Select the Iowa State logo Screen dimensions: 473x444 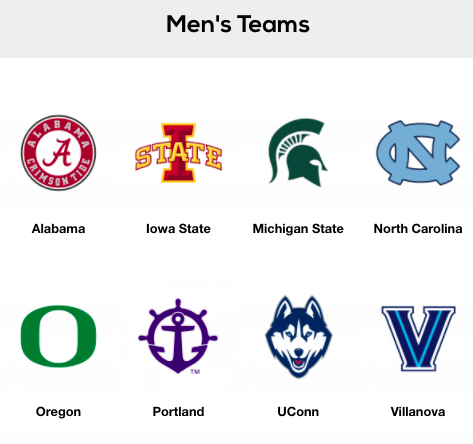click(x=178, y=153)
